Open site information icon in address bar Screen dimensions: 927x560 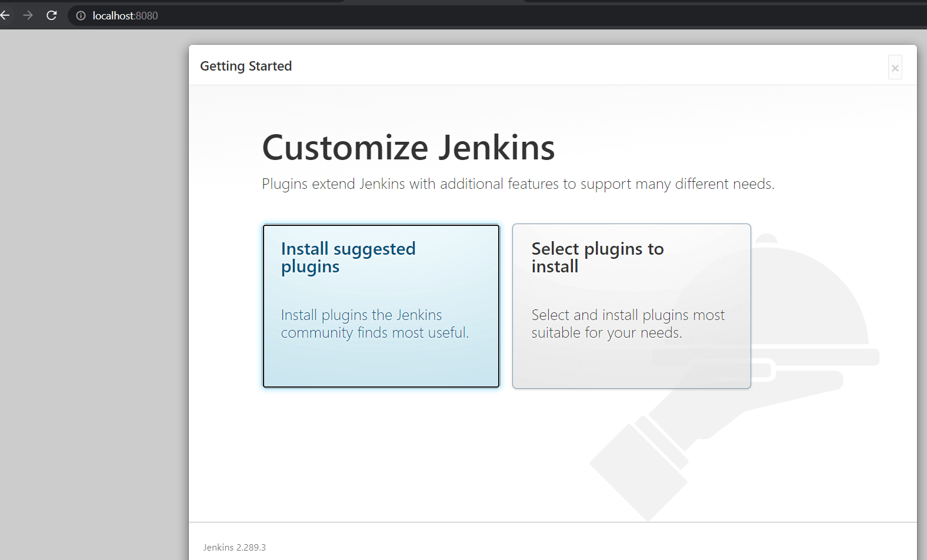[81, 16]
